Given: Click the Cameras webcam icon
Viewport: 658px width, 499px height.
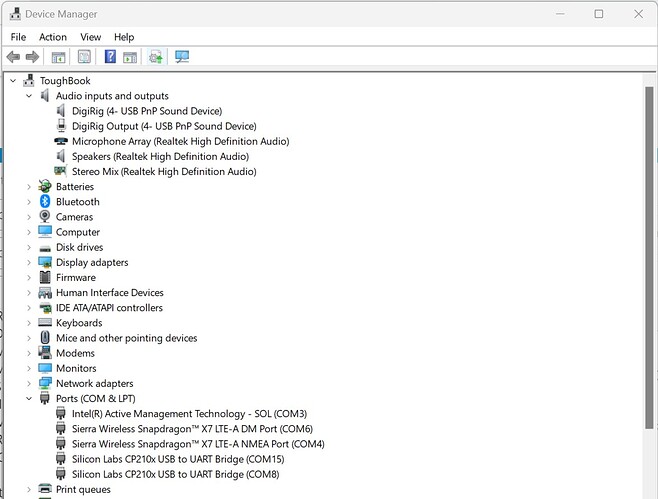Looking at the screenshot, I should point(45,217).
